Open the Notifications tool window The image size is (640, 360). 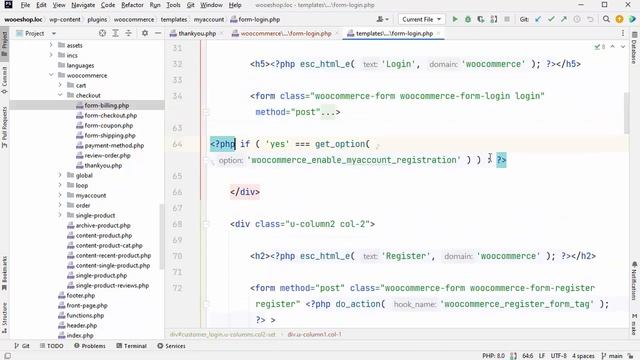coord(634,281)
